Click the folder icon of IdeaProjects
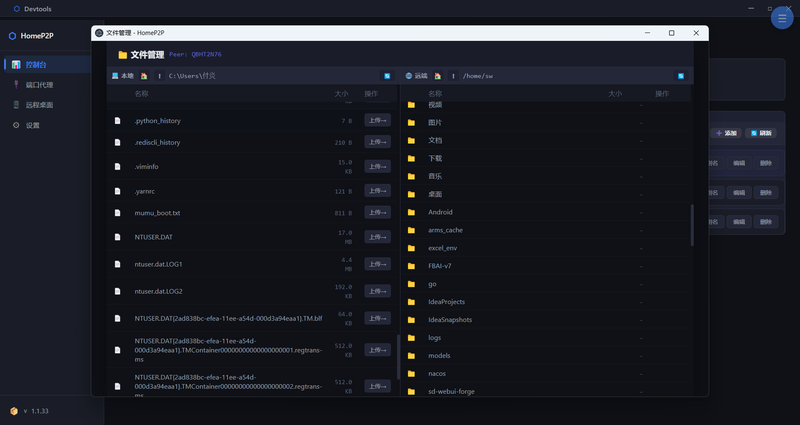Screen dimensions: 800x425 [x=411, y=302]
